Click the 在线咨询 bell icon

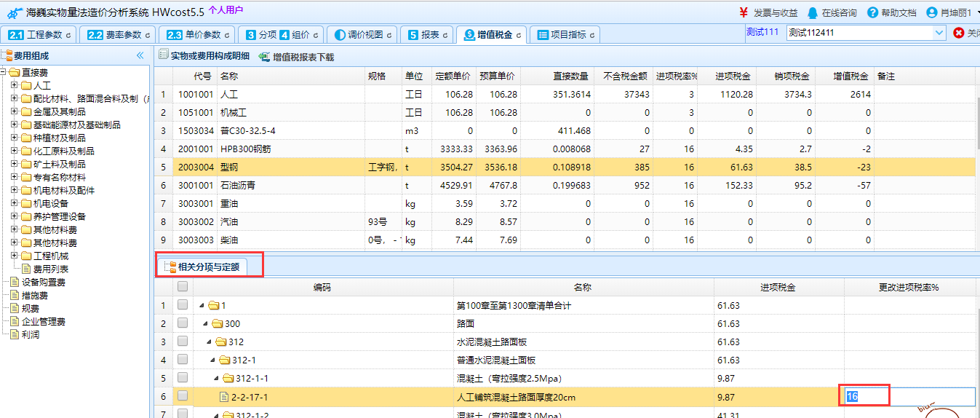click(x=813, y=12)
